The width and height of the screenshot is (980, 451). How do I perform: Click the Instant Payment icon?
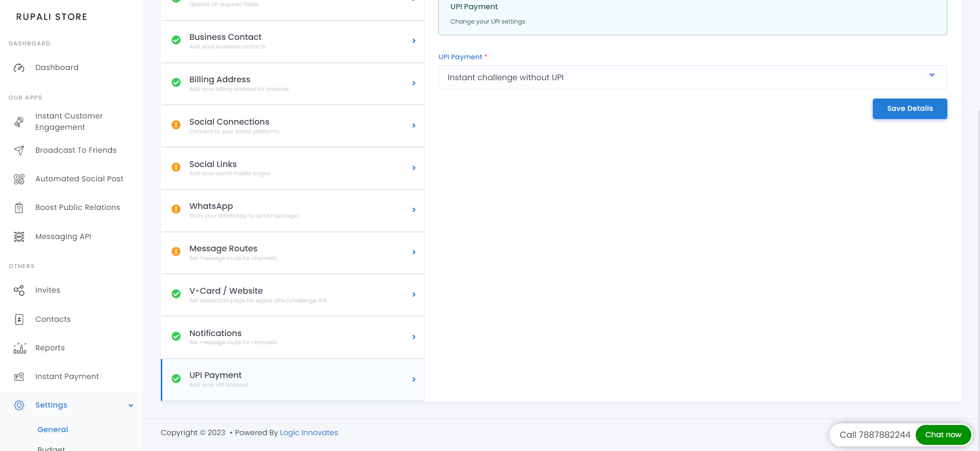(19, 376)
